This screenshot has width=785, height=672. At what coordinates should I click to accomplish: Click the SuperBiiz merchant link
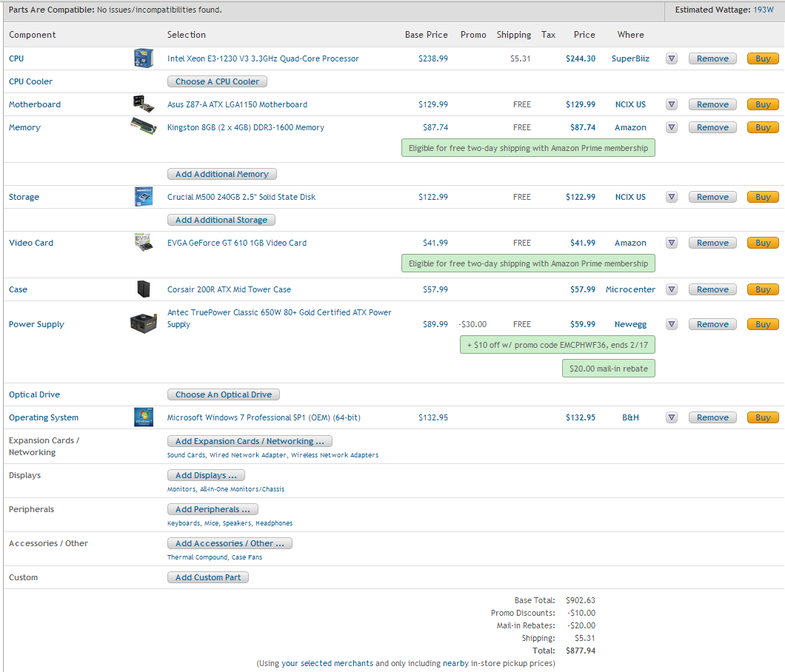click(x=630, y=58)
